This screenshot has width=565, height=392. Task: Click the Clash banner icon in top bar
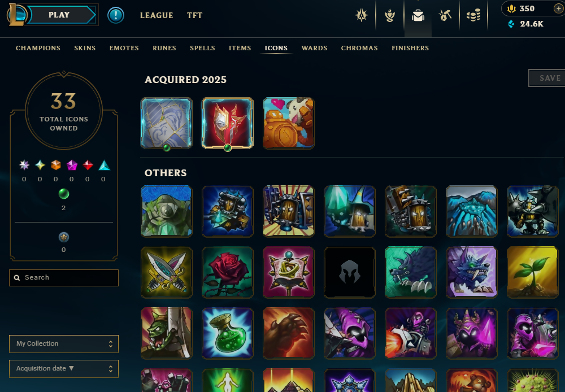[362, 15]
